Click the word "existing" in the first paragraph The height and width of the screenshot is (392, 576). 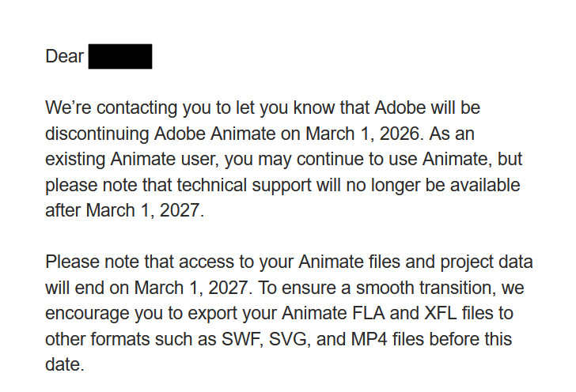point(74,159)
